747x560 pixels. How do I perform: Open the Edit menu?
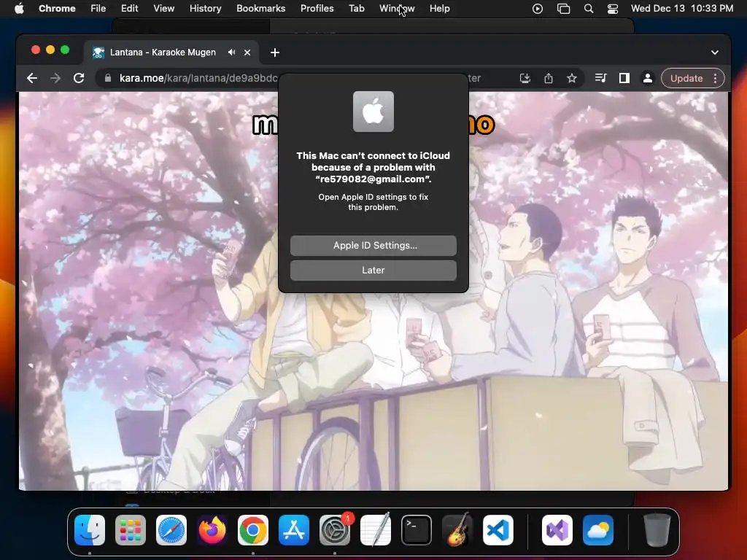129,9
